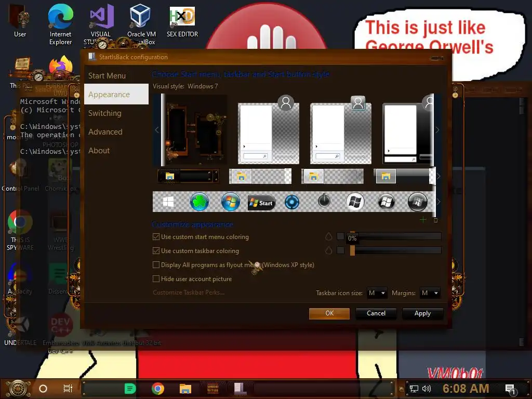The width and height of the screenshot is (532, 399).
Task: Select the dim gray Windows orb start button
Action: [x=417, y=202]
